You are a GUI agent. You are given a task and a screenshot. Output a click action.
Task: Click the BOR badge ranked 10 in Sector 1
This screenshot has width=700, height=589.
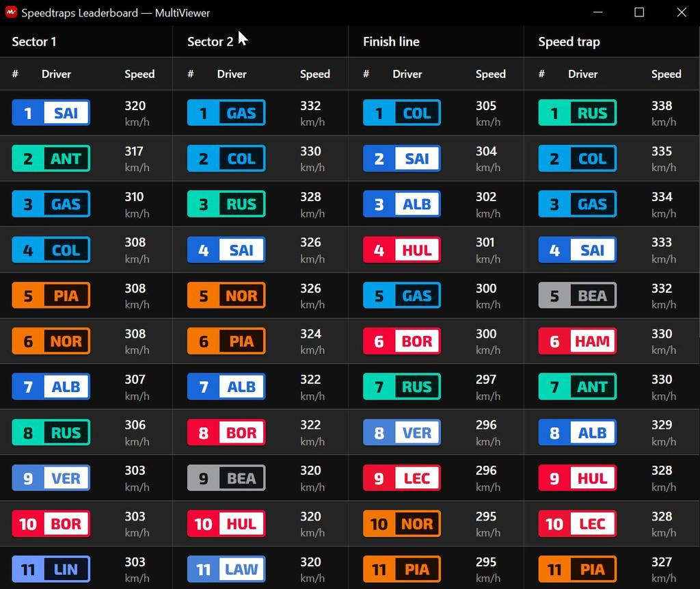pos(51,523)
